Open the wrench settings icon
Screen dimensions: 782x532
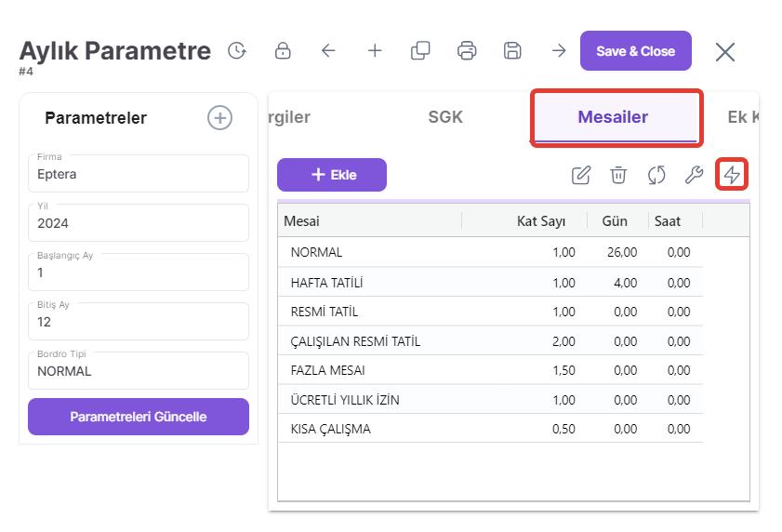pyautogui.click(x=694, y=175)
